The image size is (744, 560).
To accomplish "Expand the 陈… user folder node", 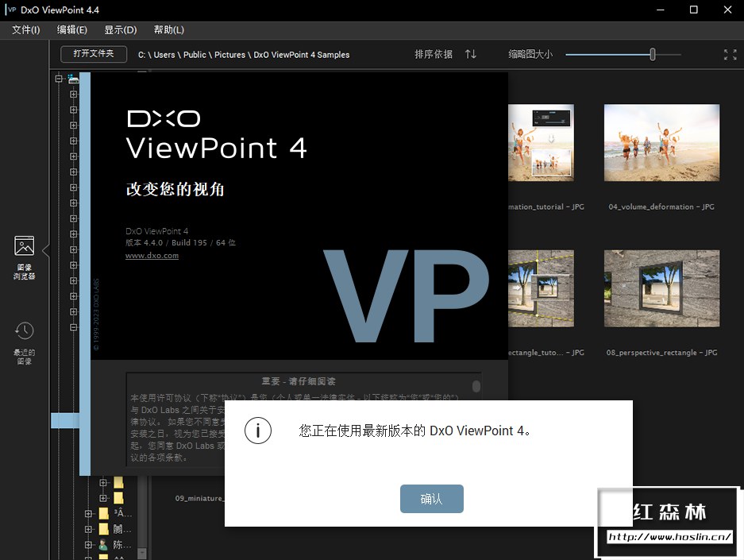I will pos(89,545).
